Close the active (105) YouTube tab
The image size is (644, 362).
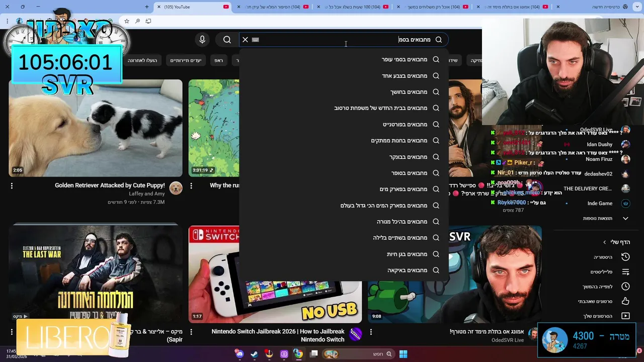tap(159, 7)
